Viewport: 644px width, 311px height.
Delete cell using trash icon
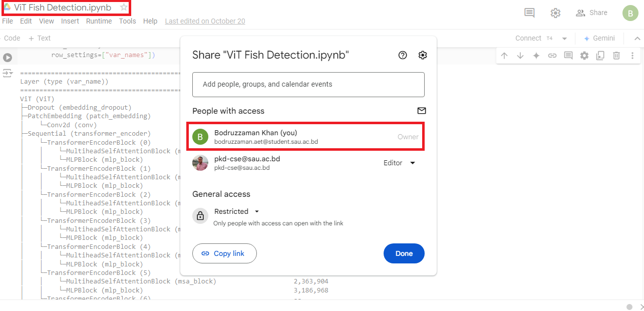coord(616,56)
